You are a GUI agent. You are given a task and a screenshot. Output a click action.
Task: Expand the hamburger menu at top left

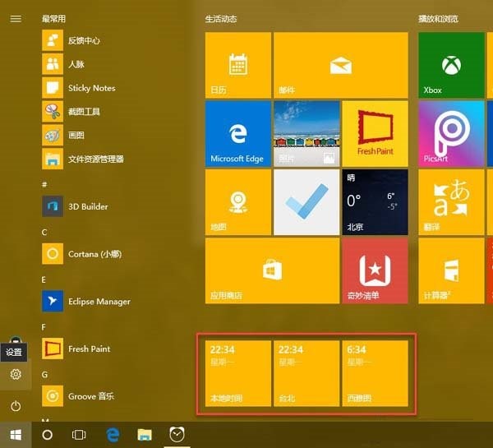click(16, 19)
